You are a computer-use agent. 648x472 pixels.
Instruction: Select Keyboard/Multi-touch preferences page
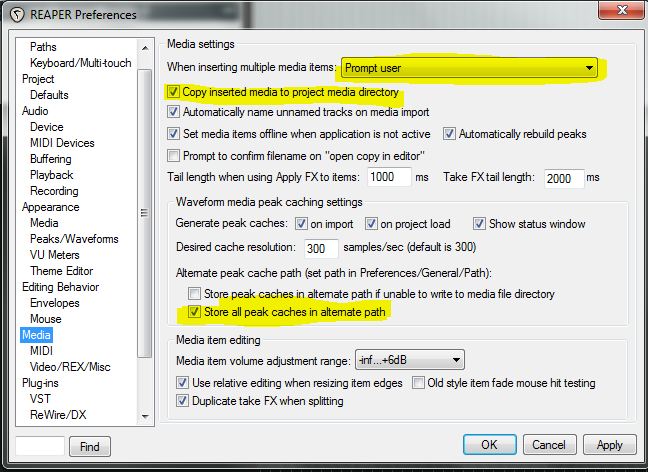click(x=81, y=63)
